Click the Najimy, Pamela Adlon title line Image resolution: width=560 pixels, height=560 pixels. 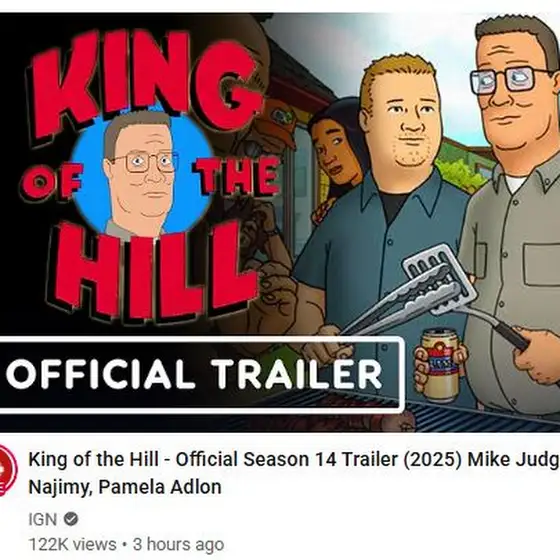click(x=125, y=487)
